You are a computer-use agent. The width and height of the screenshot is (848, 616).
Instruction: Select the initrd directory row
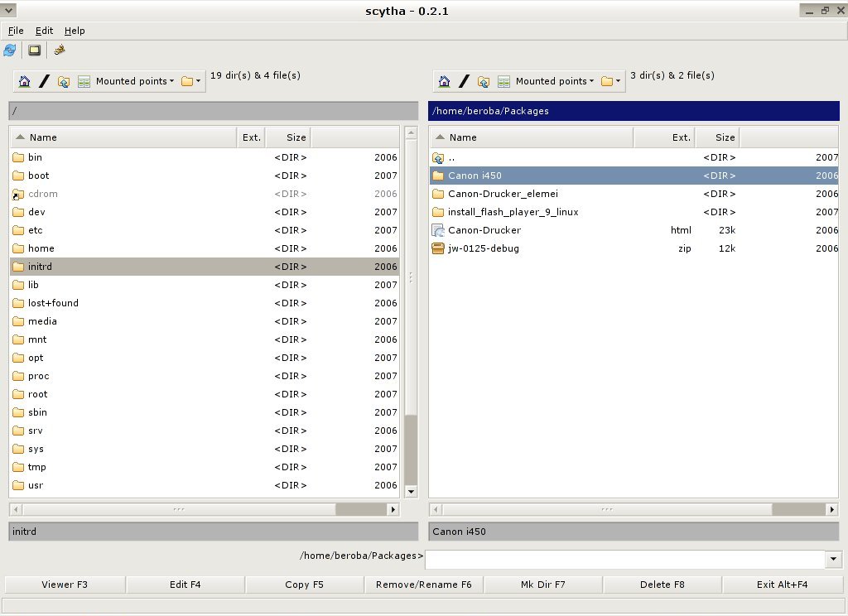click(205, 267)
